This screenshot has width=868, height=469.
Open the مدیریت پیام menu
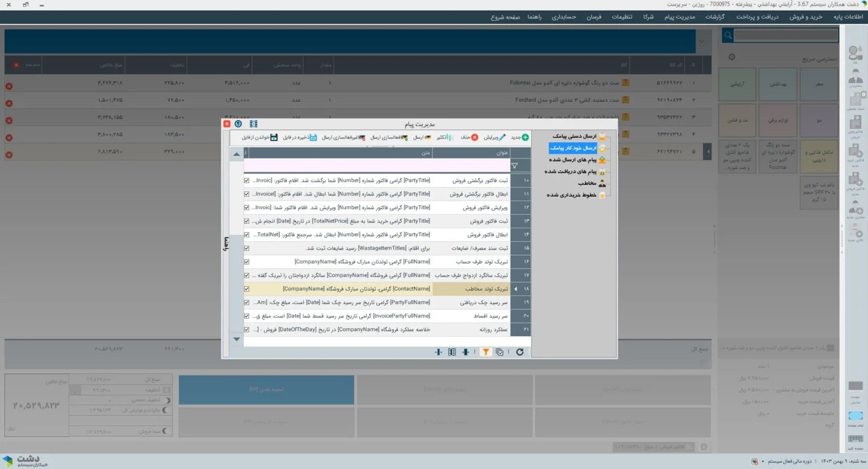click(680, 17)
